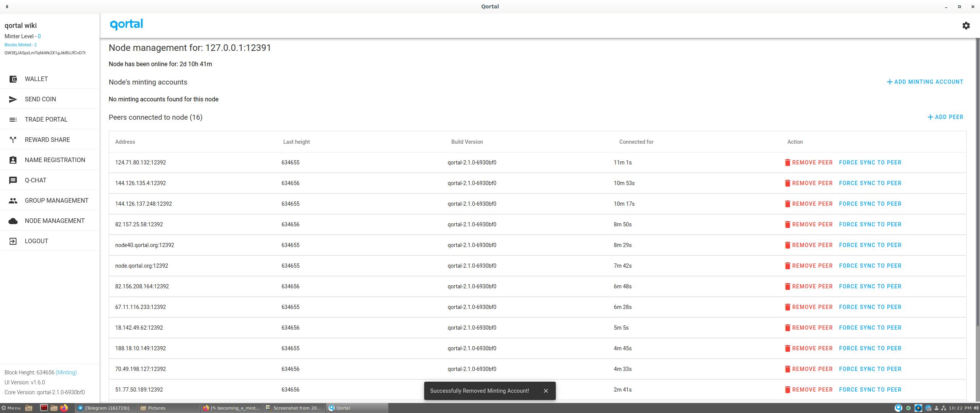Click Core Version qortal-2.1.0-6930bf0 text
This screenshot has width=980, height=413.
(x=45, y=392)
